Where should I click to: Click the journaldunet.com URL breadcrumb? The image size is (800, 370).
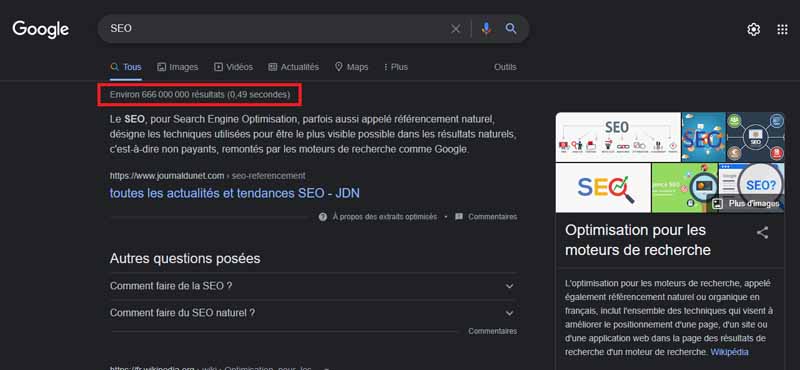[208, 176]
